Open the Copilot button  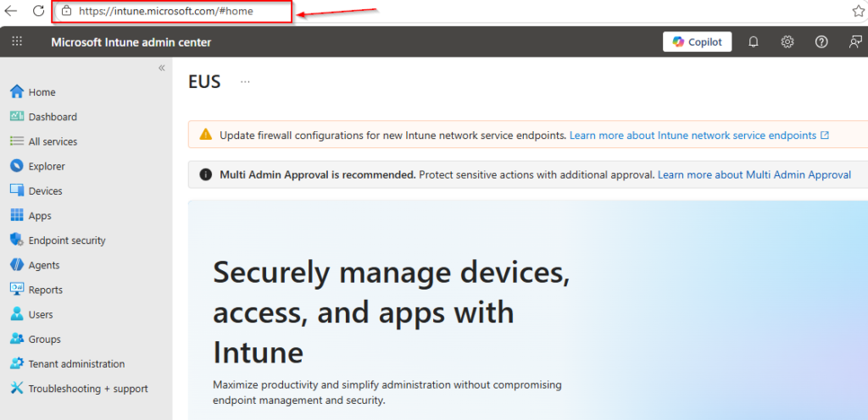697,42
